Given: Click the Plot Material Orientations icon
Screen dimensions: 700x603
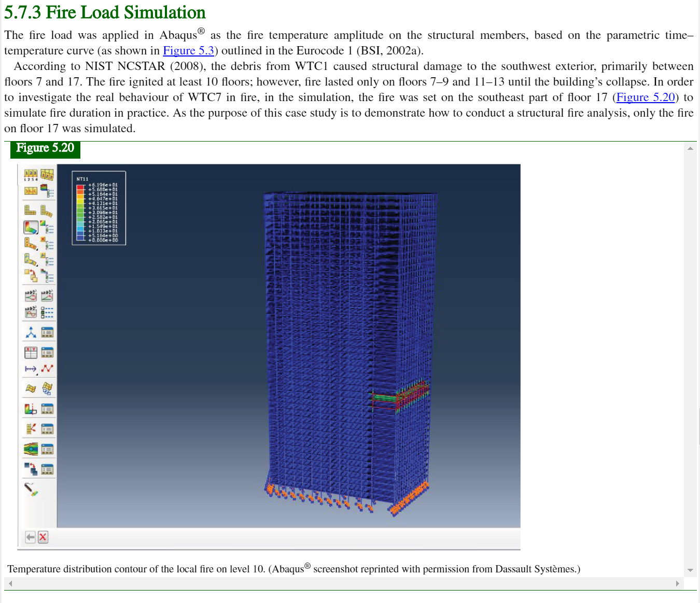Looking at the screenshot, I should [x=31, y=259].
